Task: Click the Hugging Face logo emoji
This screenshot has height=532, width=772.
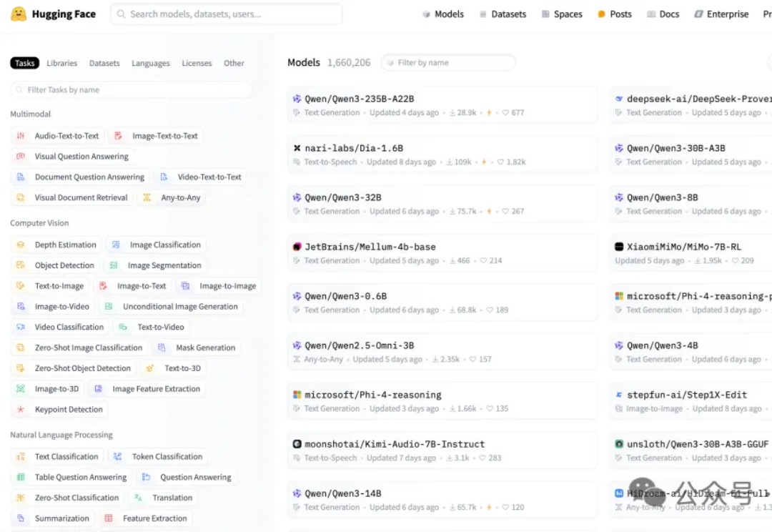Action: coord(18,14)
